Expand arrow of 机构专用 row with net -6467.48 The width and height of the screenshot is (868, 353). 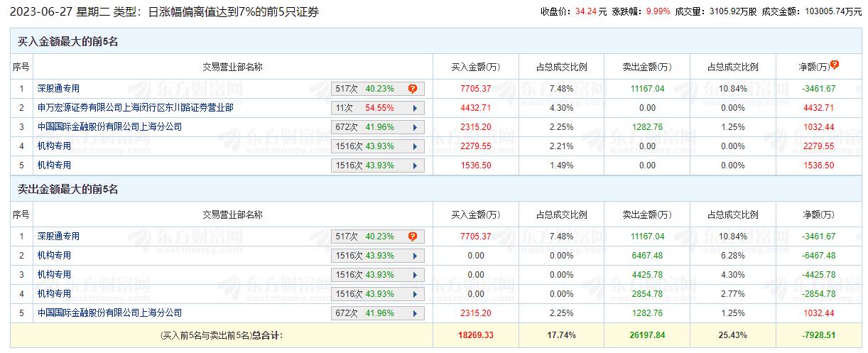pyautogui.click(x=413, y=256)
